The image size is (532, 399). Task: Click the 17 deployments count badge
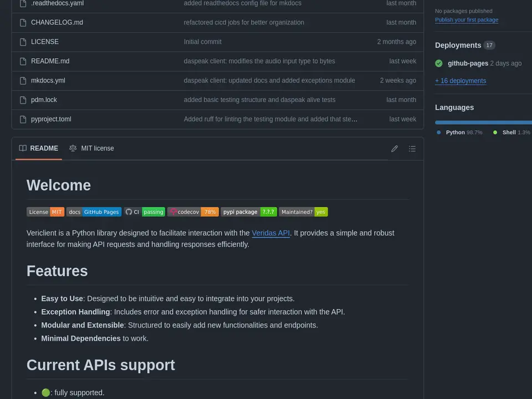click(489, 45)
